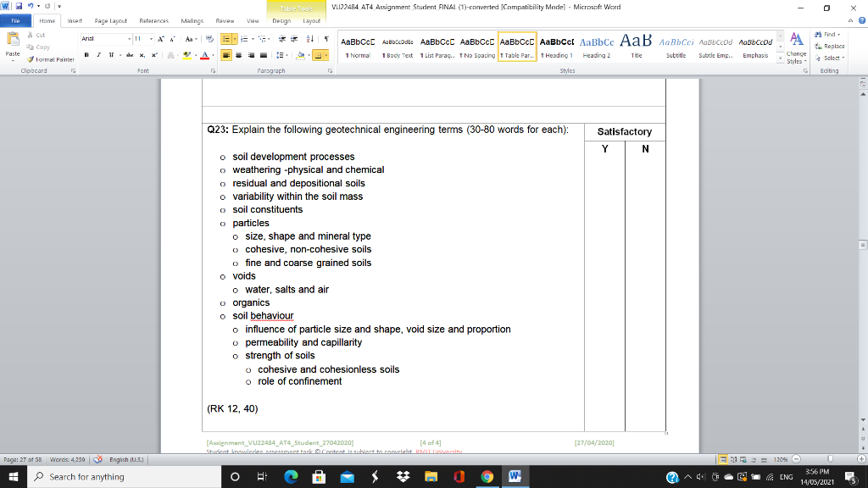The image size is (868, 488).
Task: Toggle bullet list formatting
Action: tap(225, 39)
